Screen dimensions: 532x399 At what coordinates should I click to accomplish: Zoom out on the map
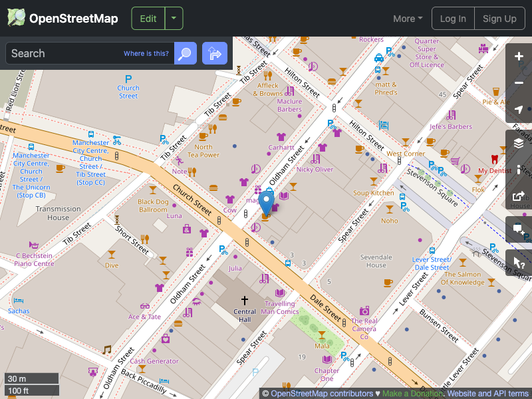(x=519, y=81)
